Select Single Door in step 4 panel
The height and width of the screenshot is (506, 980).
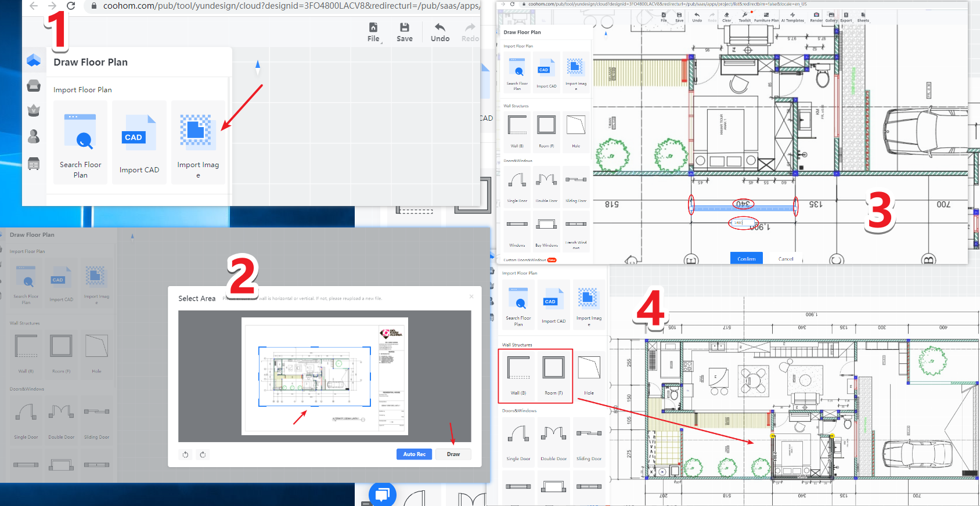[x=518, y=442]
